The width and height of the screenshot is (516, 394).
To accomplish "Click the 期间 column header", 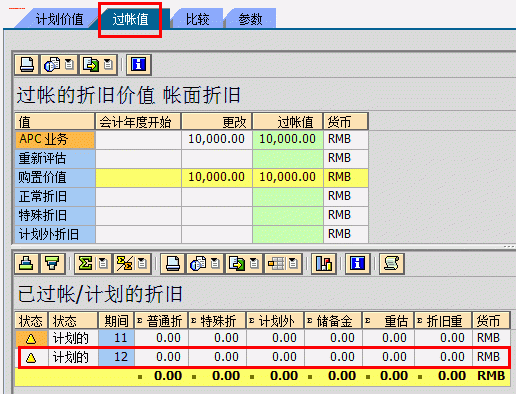I will [x=116, y=321].
